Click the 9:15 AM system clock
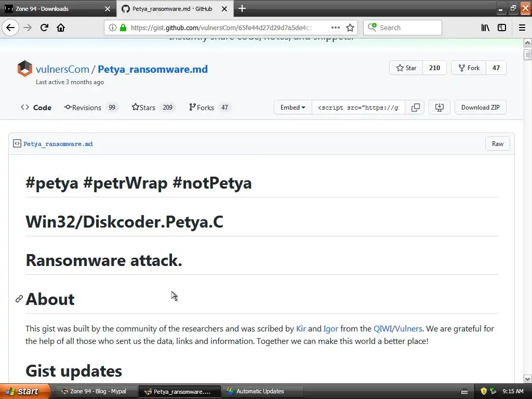The image size is (532, 399). 513,391
